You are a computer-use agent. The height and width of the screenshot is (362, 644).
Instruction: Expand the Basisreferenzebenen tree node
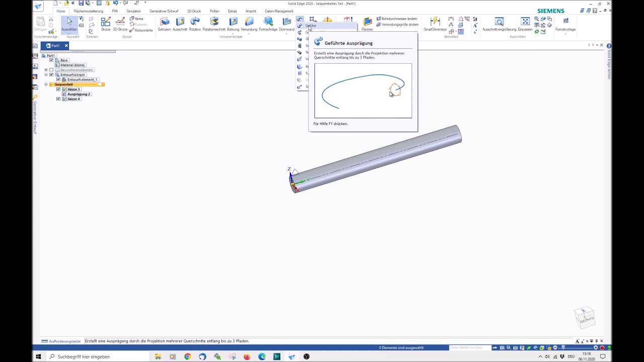46,70
